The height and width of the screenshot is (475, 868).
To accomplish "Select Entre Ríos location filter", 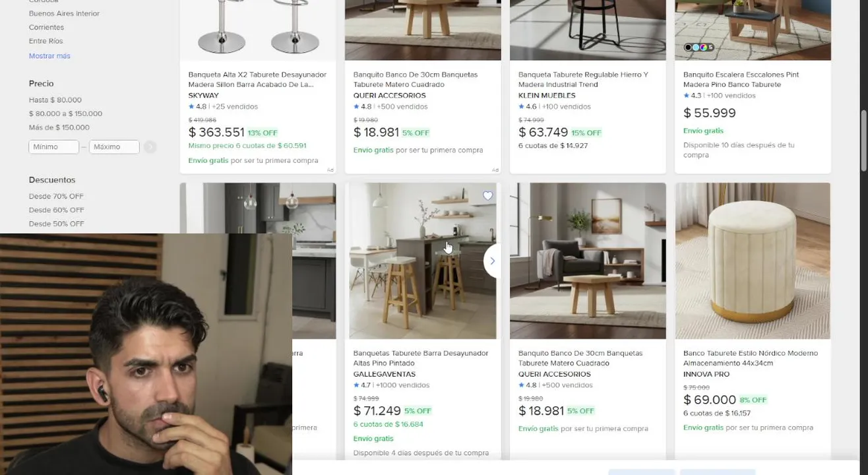I will tap(46, 41).
